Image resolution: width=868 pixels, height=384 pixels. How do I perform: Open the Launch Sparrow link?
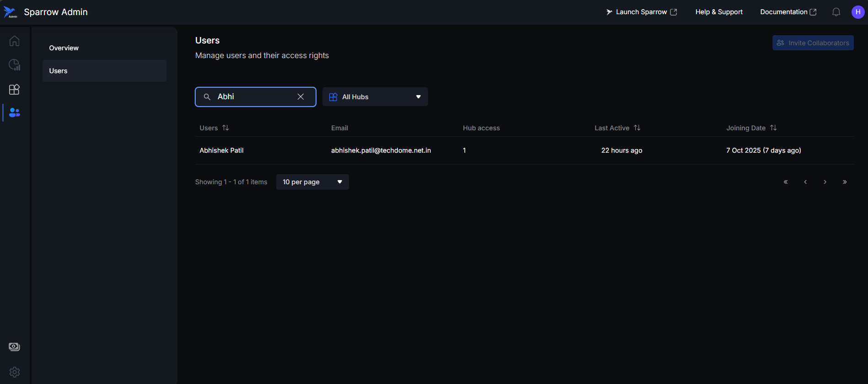pos(641,12)
